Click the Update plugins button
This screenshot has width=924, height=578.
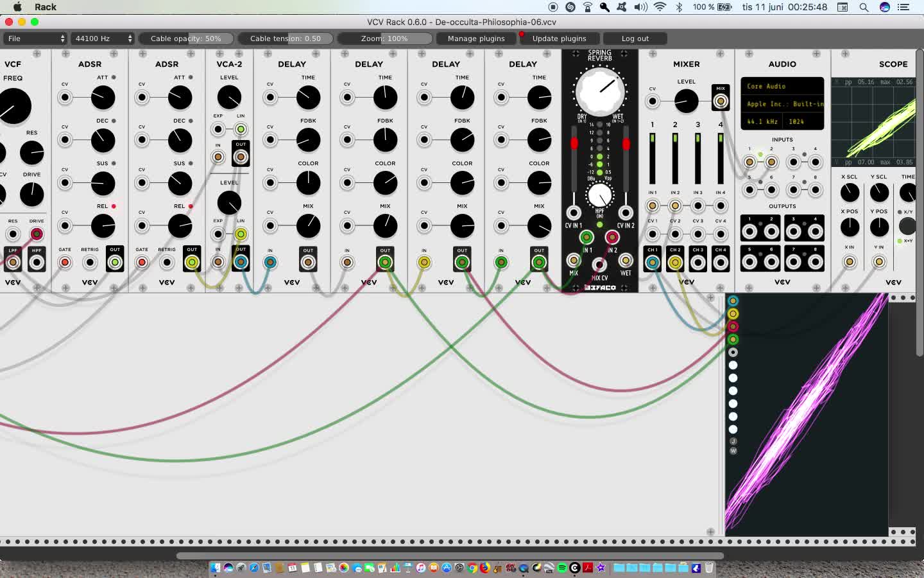point(559,39)
